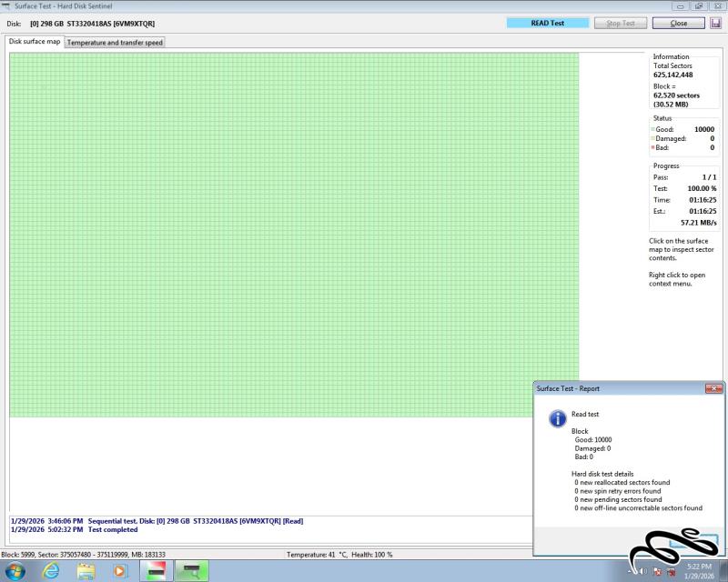Viewport: 728px width, 582px height.
Task: Click the blue information icon in the report
Action: [x=557, y=417]
